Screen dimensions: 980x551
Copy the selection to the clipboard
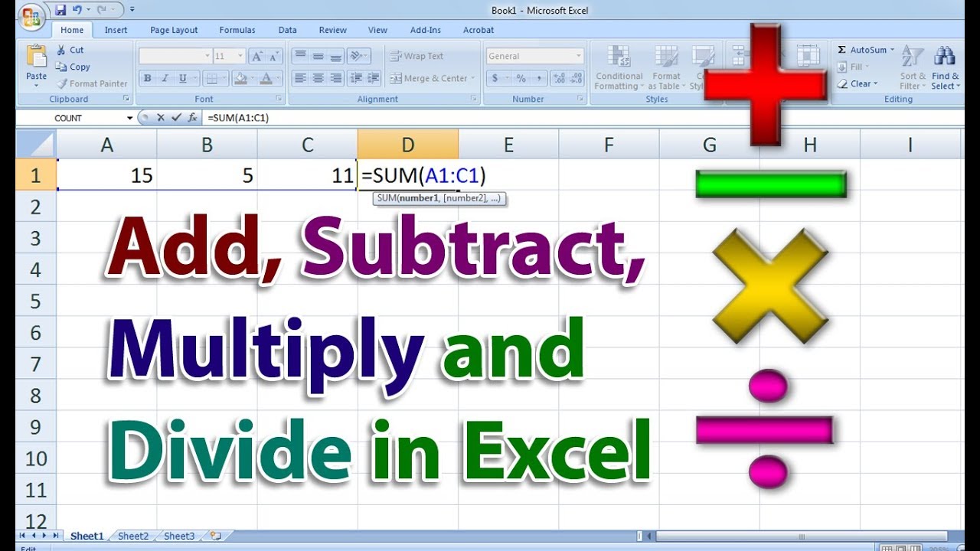click(73, 67)
